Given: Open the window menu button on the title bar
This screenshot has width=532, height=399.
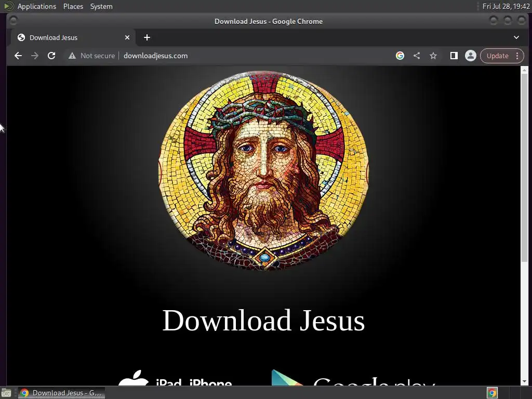Looking at the screenshot, I should tap(13, 21).
